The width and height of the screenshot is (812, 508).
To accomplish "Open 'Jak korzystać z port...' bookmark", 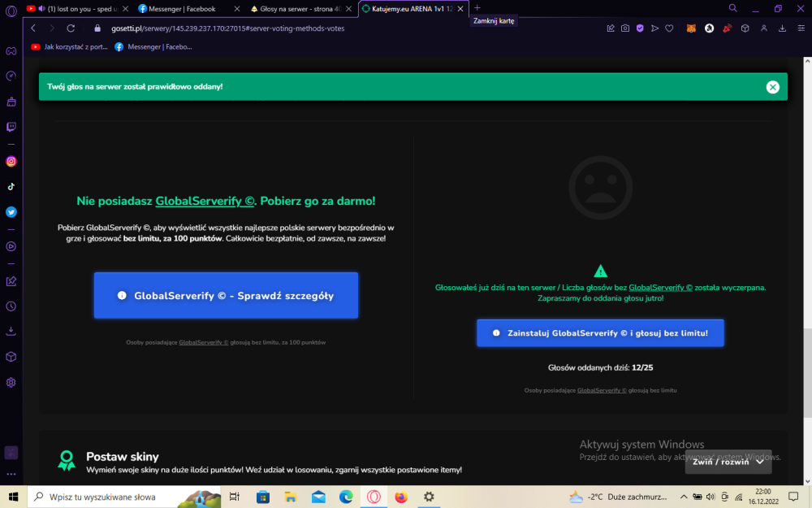I will (x=69, y=46).
